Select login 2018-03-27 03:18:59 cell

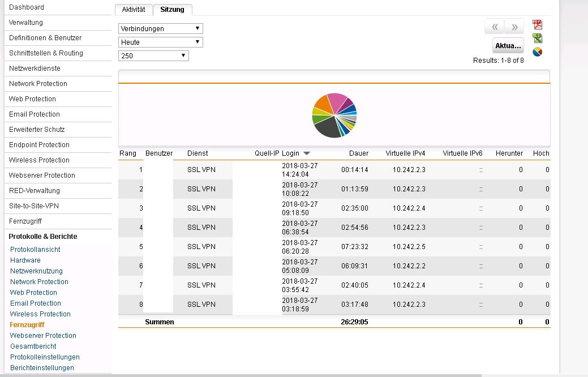pyautogui.click(x=300, y=305)
